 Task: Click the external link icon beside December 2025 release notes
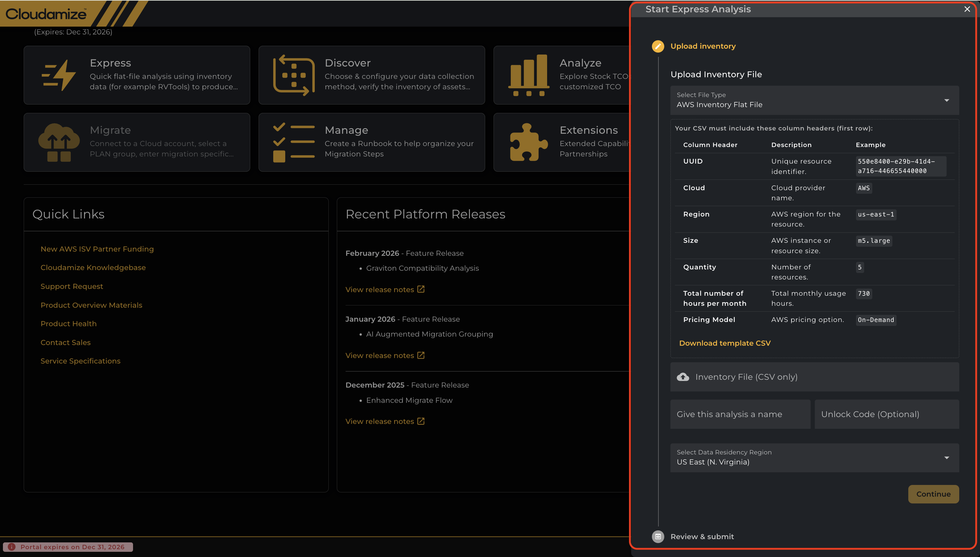tap(421, 421)
